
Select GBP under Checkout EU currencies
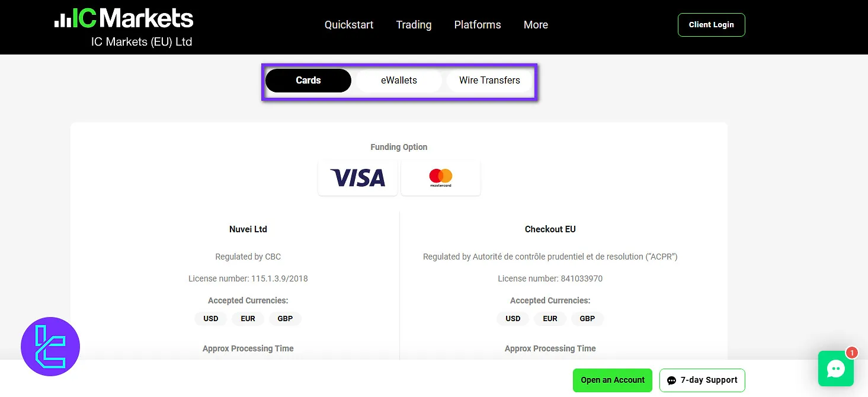(x=587, y=318)
